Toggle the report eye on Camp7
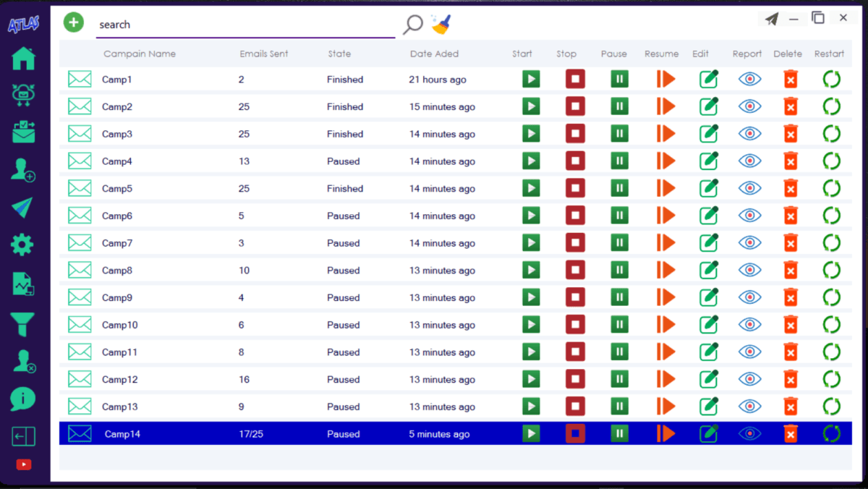 click(749, 243)
